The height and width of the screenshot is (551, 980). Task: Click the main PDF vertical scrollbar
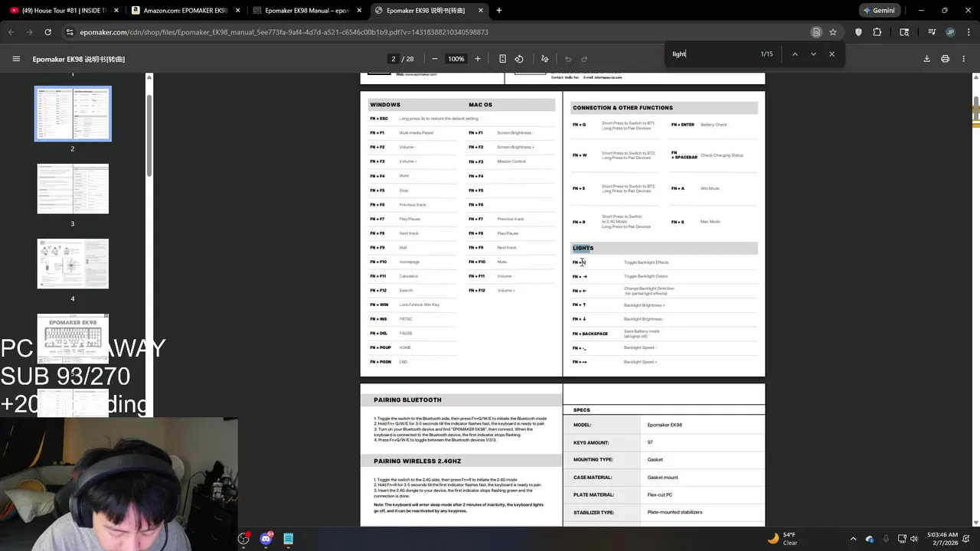pyautogui.click(x=976, y=109)
